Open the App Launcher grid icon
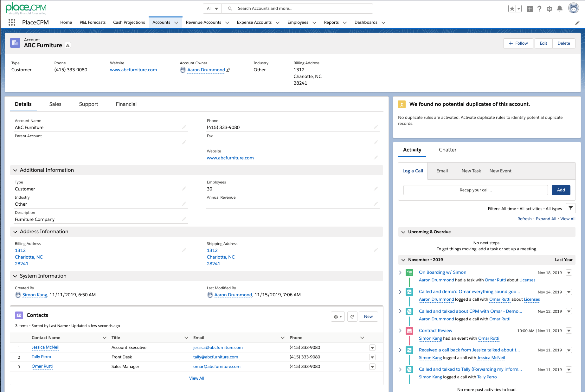This screenshot has width=585, height=392. (12, 22)
